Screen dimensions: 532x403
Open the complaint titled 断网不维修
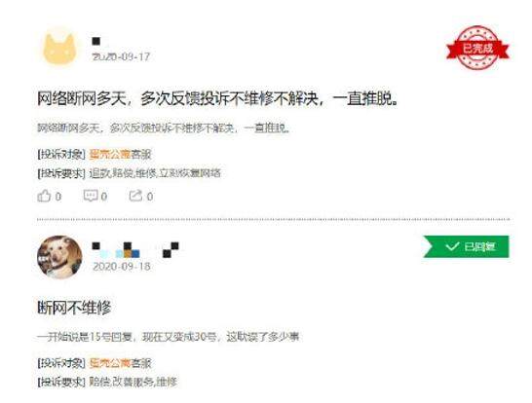[74, 308]
